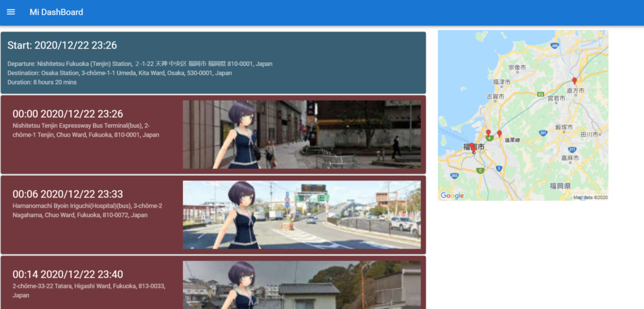Select the 00:14 Tatara Higashi Ward entry
The image size is (644, 309).
coord(88,282)
